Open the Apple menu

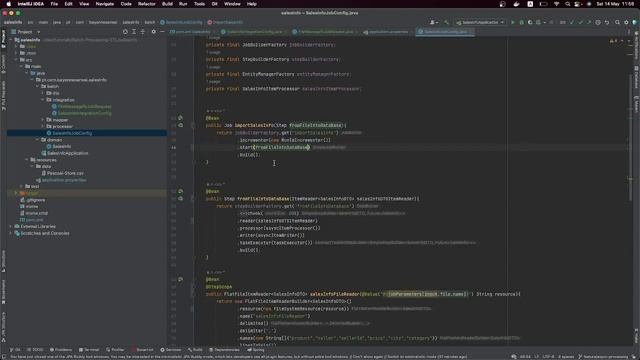pyautogui.click(x=9, y=4)
